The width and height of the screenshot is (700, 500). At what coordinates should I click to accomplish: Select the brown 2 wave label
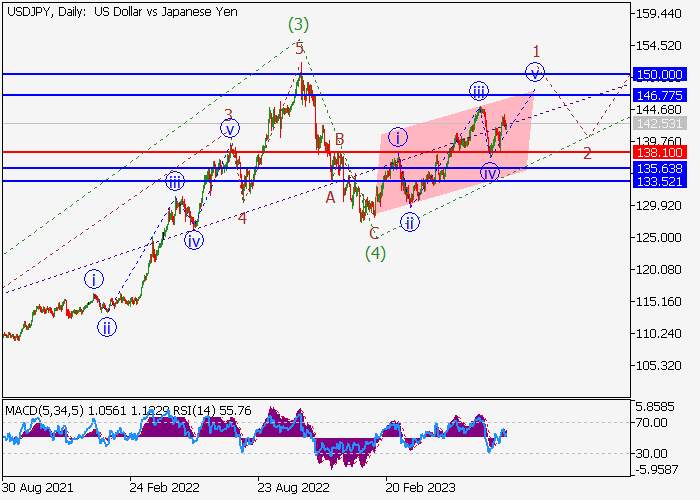tap(587, 154)
